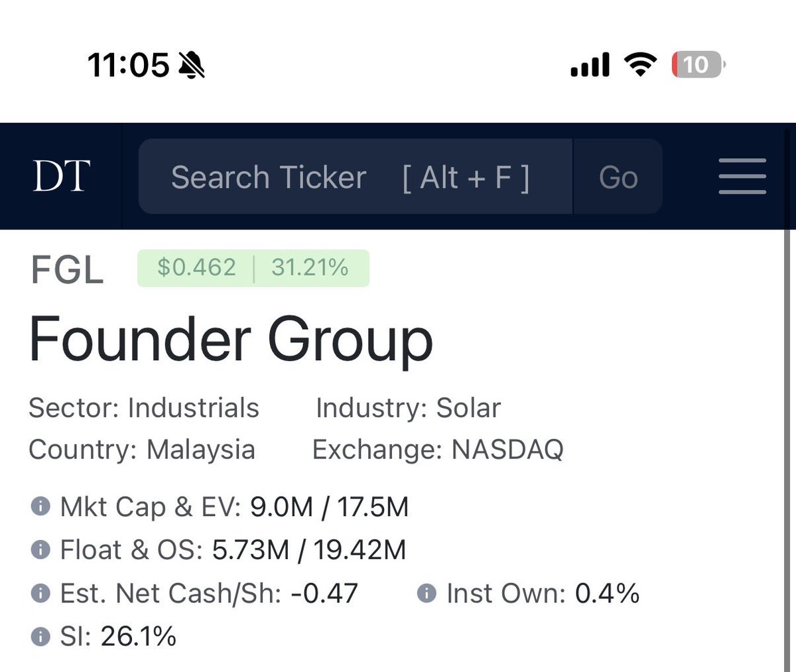Viewport: 796px width, 672px height.
Task: Click info icon beside SI
Action: tap(40, 637)
